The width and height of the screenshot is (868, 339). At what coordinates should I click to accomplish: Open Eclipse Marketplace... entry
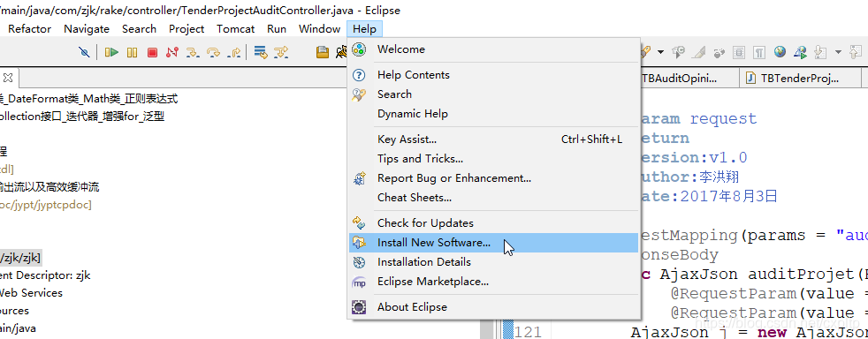[494, 282]
